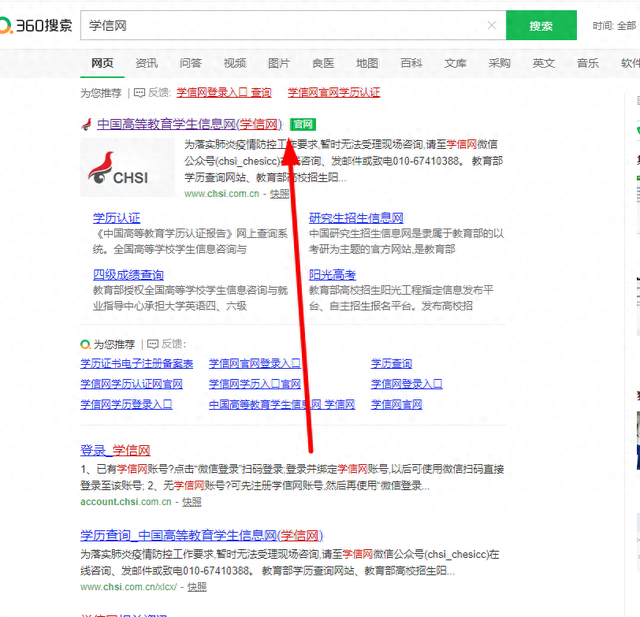Open 快照 for the xlcx result
Viewport: 640px width, 617px height.
pyautogui.click(x=197, y=587)
